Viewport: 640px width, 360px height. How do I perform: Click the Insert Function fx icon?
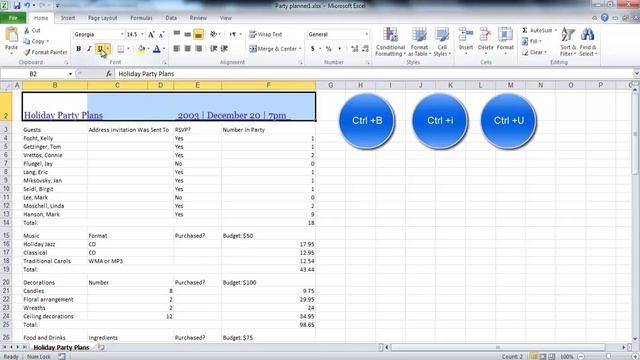click(109, 74)
